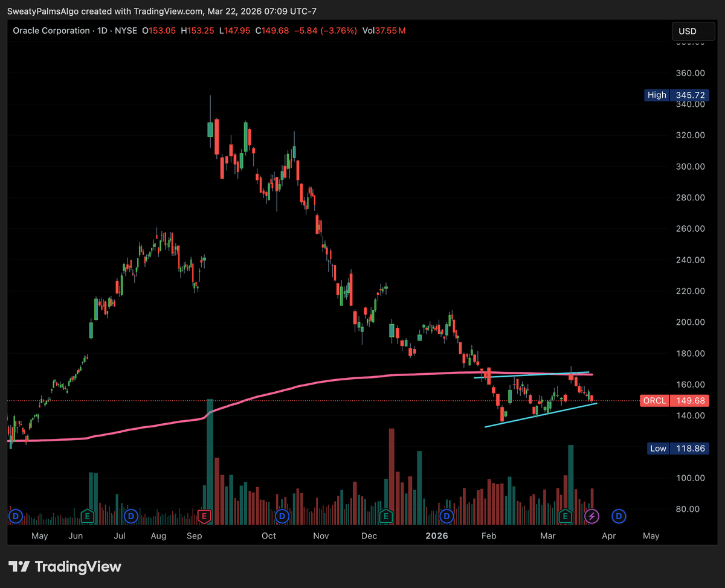
Task: Click the Feb label on time axis
Action: pyautogui.click(x=489, y=536)
